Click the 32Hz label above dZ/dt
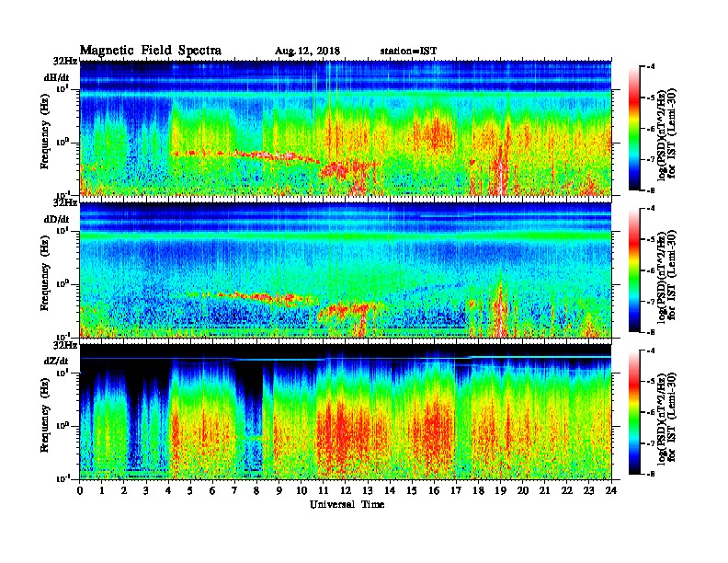This screenshot has height=563, width=728. point(65,345)
